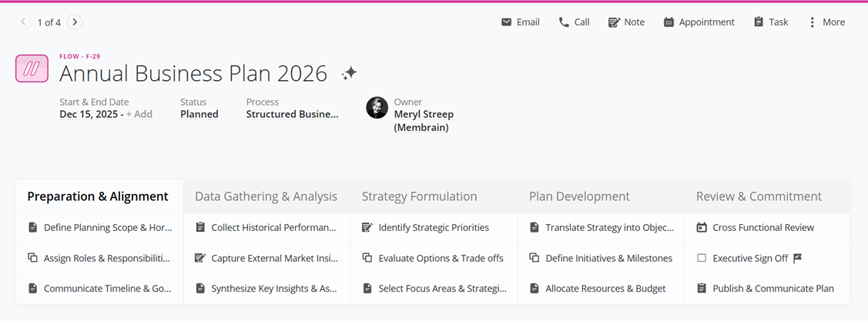
Task: Open Publish & Communicate Plan task
Action: [772, 289]
